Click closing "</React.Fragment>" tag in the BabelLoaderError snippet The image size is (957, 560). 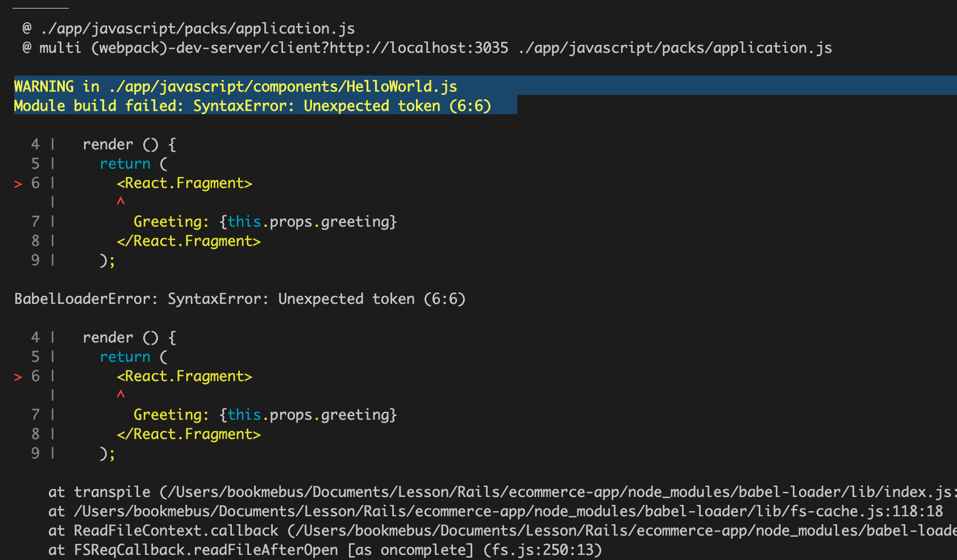coord(189,434)
